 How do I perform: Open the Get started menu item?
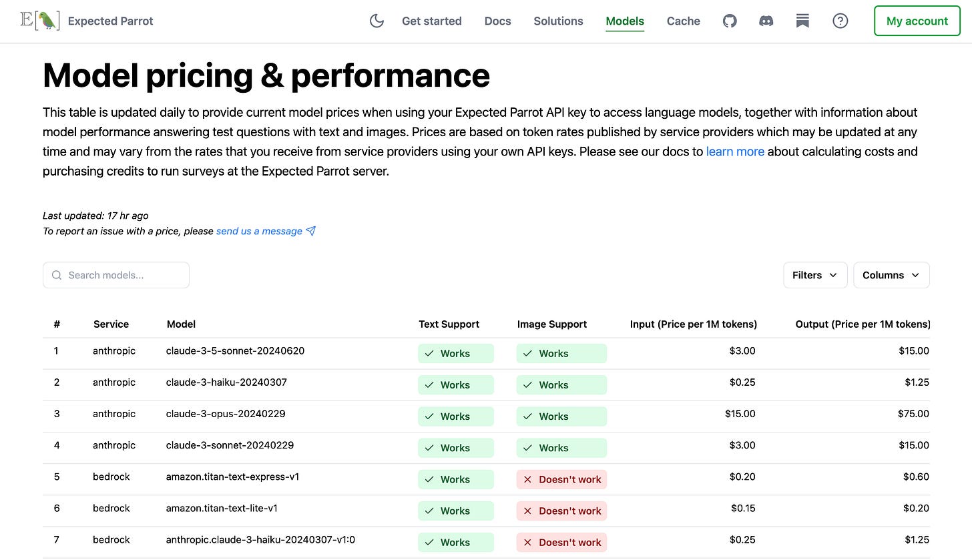click(x=432, y=21)
